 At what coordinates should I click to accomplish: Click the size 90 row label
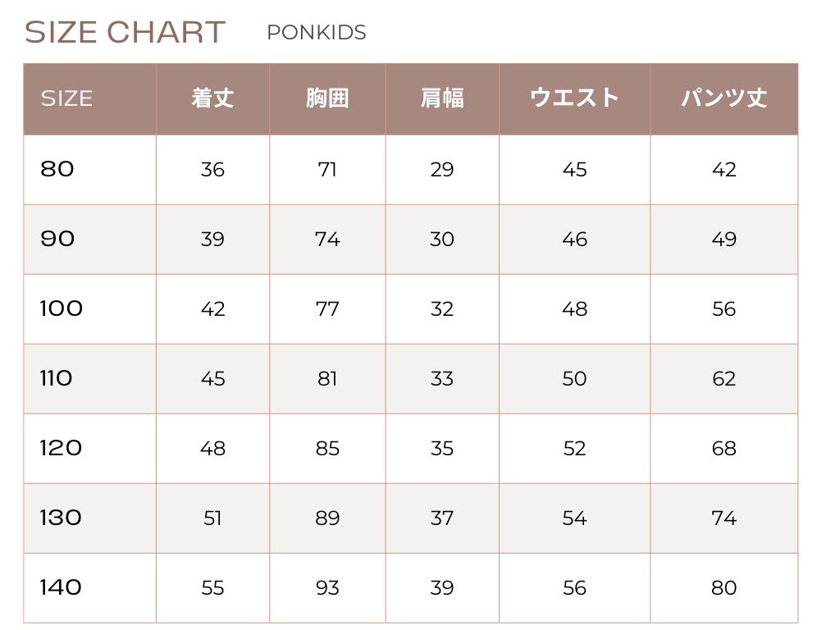coord(57,239)
